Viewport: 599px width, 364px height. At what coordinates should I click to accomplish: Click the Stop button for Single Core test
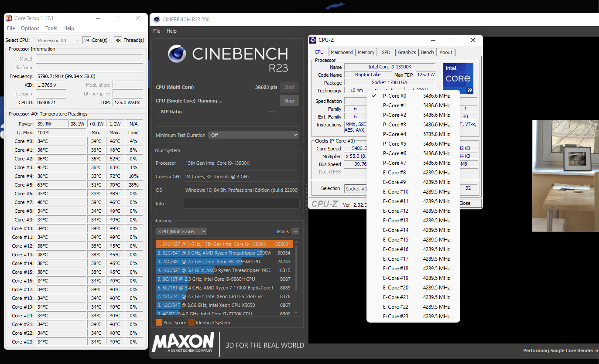click(x=289, y=101)
